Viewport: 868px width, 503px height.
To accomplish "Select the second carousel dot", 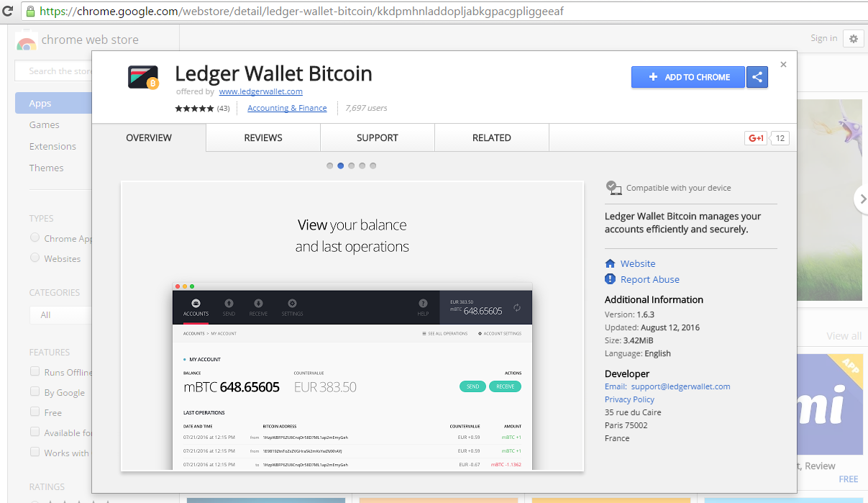I will [x=340, y=166].
